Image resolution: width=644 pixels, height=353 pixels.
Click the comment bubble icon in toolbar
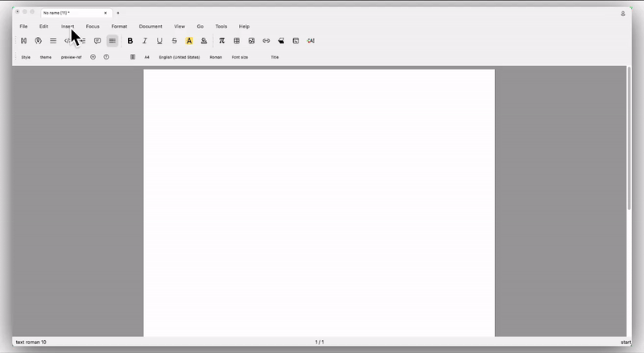coord(97,41)
